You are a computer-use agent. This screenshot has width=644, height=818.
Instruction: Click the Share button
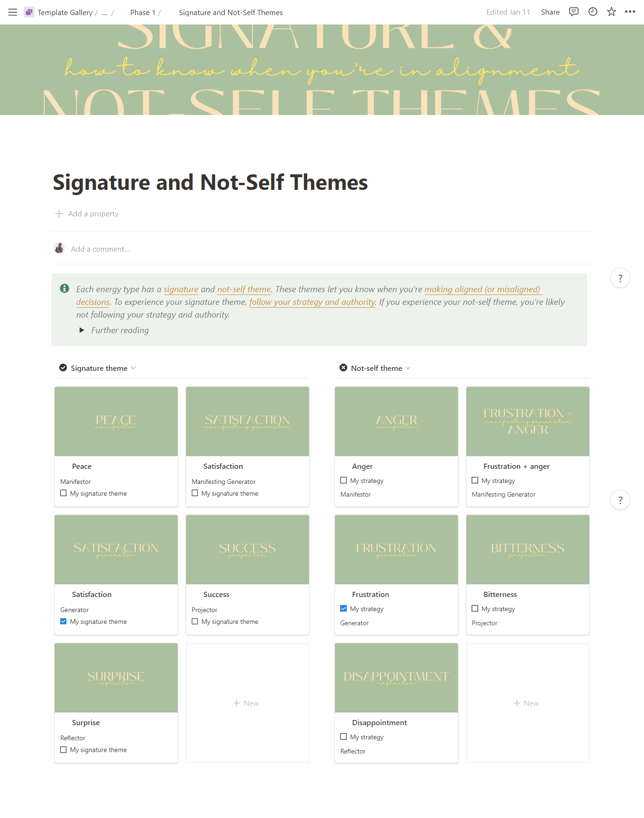click(x=550, y=12)
